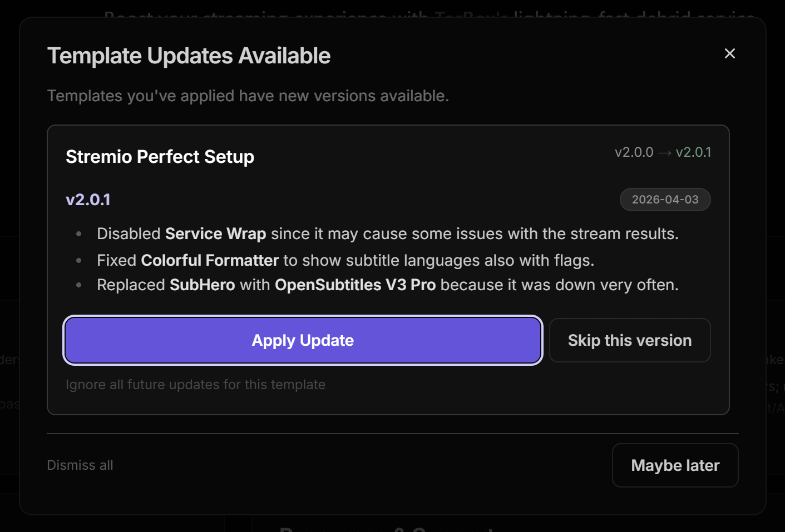Select the SubHero bullet point marker

pyautogui.click(x=79, y=285)
